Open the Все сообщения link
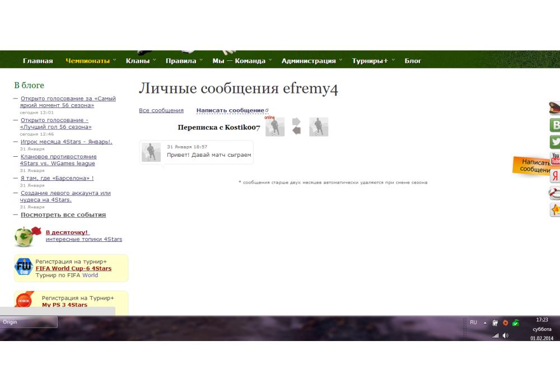560x392 pixels. (161, 110)
